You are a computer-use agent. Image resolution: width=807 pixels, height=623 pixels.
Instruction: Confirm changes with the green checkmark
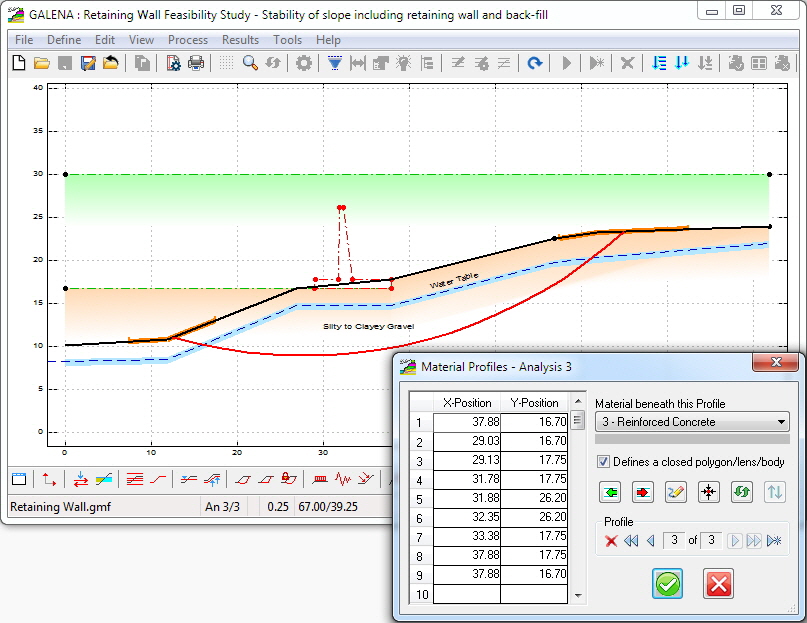click(x=666, y=583)
